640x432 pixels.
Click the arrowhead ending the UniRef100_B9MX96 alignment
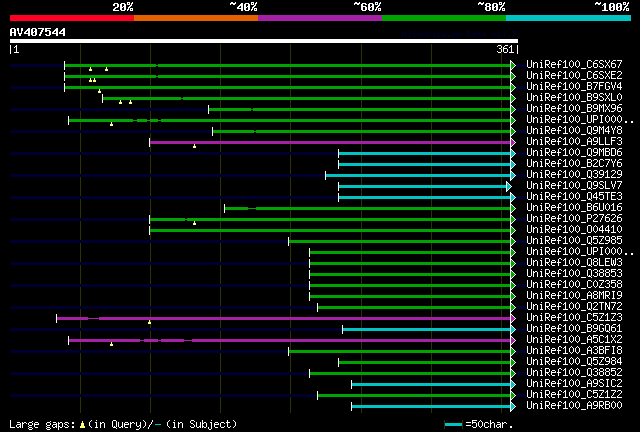click(x=513, y=109)
